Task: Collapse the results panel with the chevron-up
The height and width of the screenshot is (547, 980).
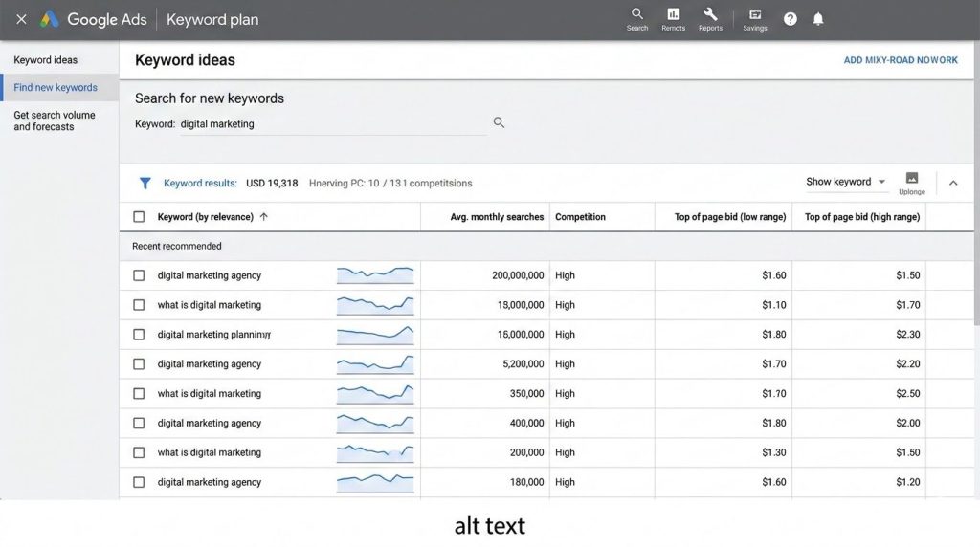Action: [953, 183]
